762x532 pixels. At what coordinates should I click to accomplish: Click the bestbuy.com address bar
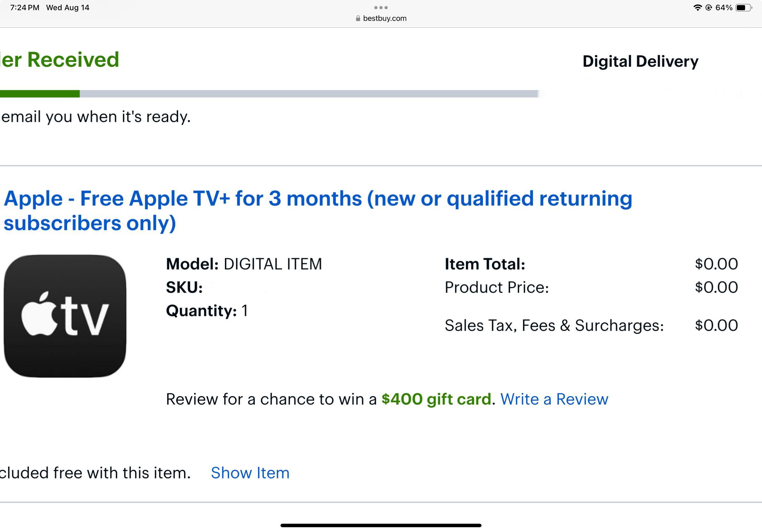click(x=384, y=18)
